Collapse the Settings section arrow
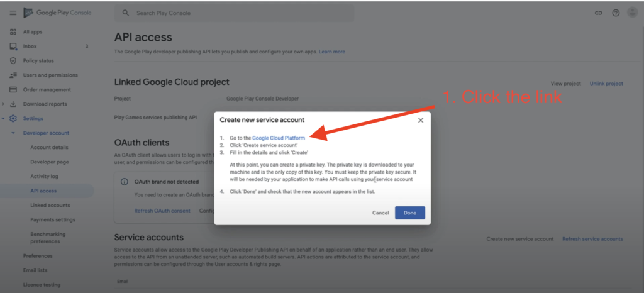 (4, 118)
